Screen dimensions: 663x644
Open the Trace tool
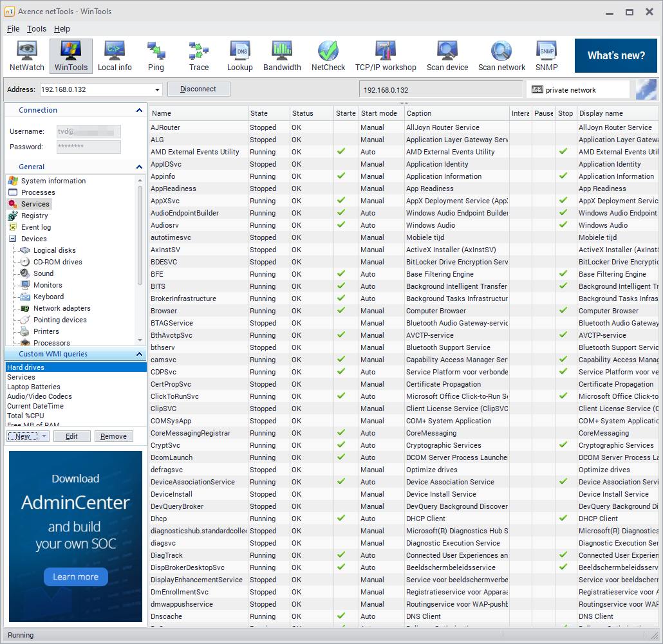click(199, 56)
